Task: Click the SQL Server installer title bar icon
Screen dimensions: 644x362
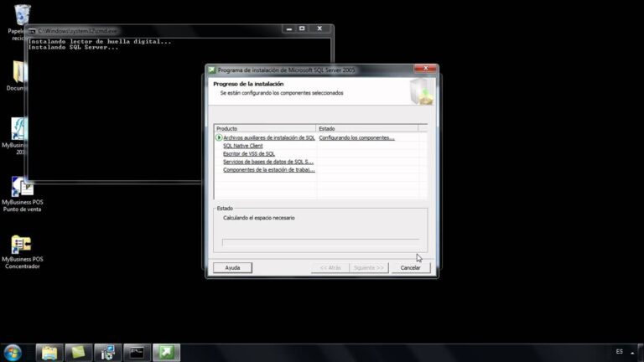Action: click(x=212, y=70)
